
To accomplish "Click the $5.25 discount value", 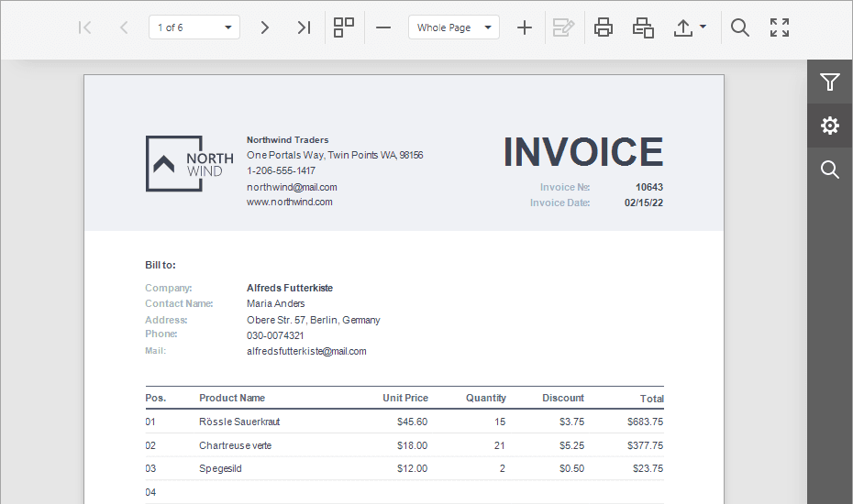I will (571, 445).
